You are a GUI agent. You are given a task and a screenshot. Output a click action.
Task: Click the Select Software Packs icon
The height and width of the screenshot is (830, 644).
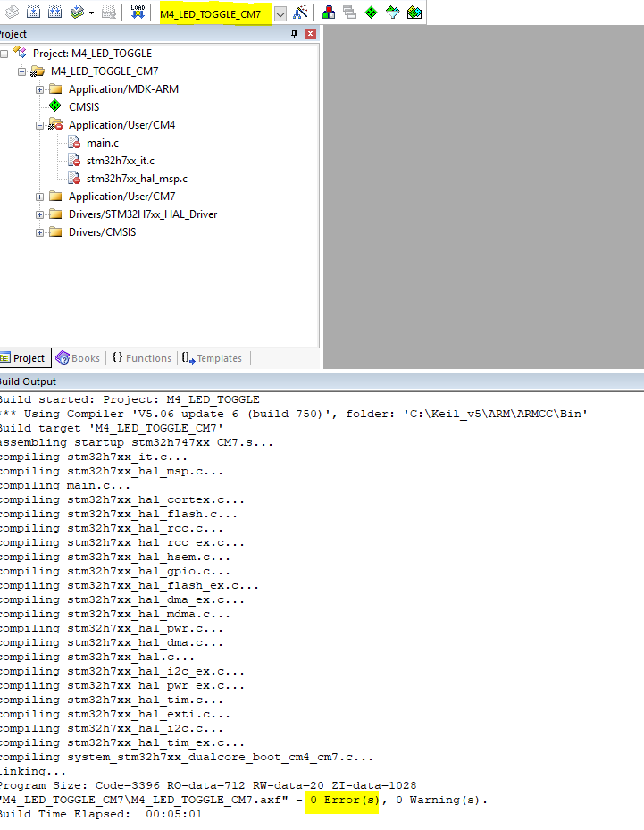pos(393,12)
